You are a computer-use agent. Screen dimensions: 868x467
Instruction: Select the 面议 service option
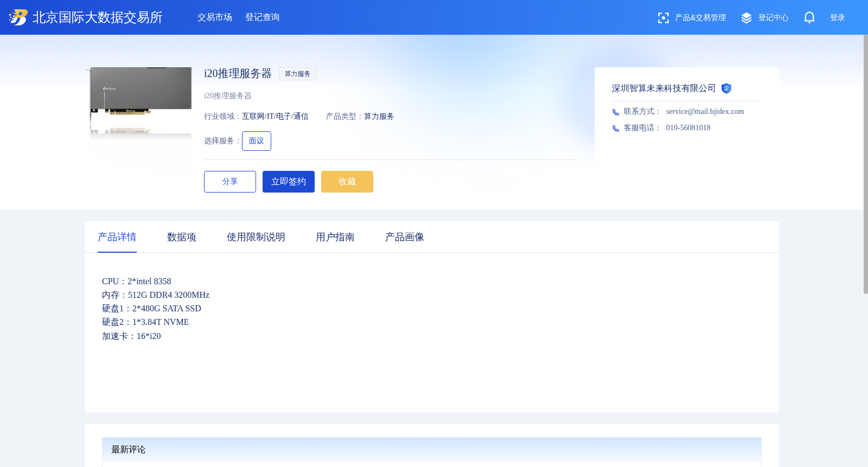(x=257, y=141)
